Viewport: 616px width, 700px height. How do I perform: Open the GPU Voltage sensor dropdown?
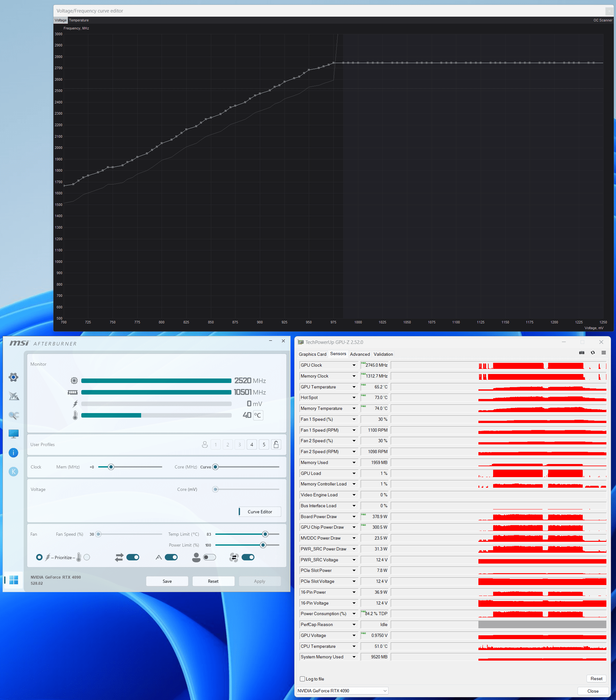point(354,635)
